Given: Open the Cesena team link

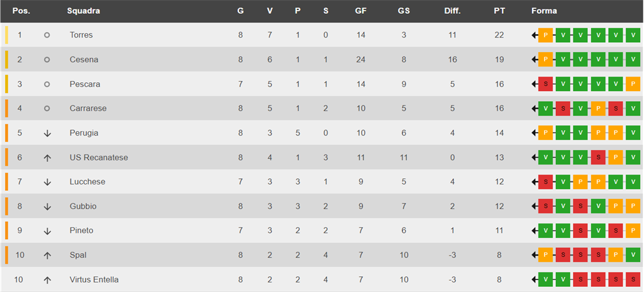Looking at the screenshot, I should coord(84,60).
